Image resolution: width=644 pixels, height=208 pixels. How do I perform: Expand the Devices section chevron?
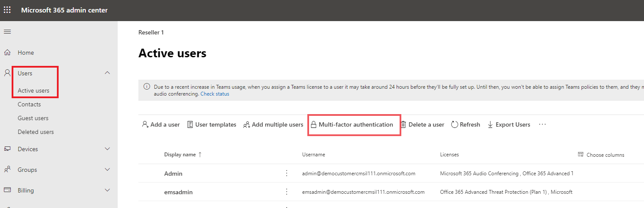pos(108,149)
